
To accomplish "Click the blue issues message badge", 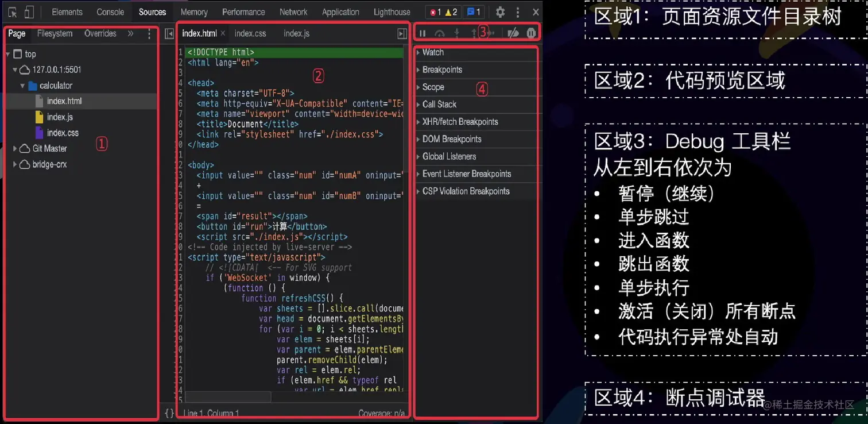I will pyautogui.click(x=474, y=12).
